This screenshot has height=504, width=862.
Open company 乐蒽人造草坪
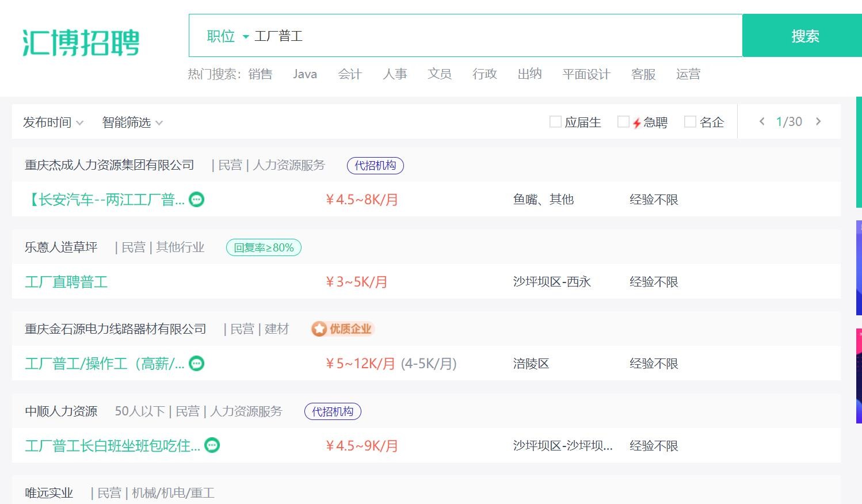pos(61,247)
